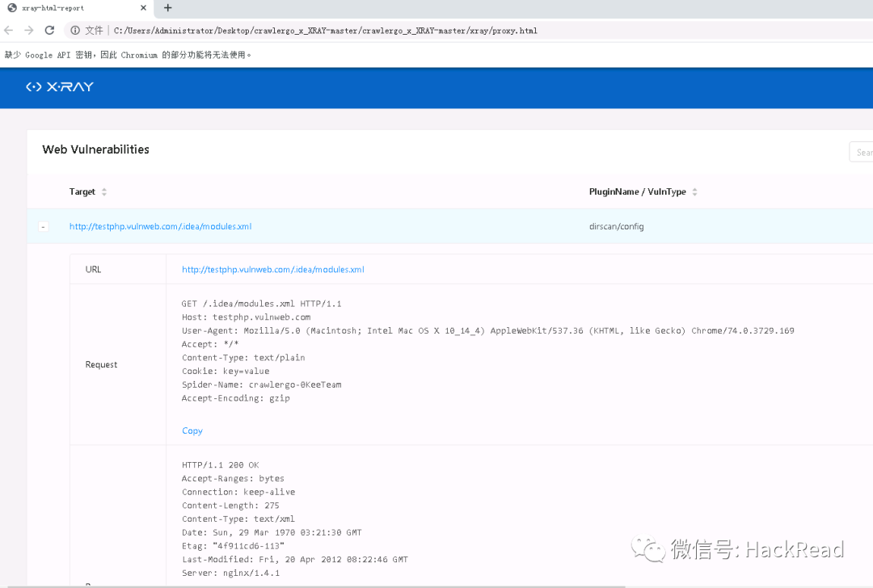Screen dimensions: 873x588
Task: Collapse the modules.xml vulnerability row
Action: [x=43, y=227]
